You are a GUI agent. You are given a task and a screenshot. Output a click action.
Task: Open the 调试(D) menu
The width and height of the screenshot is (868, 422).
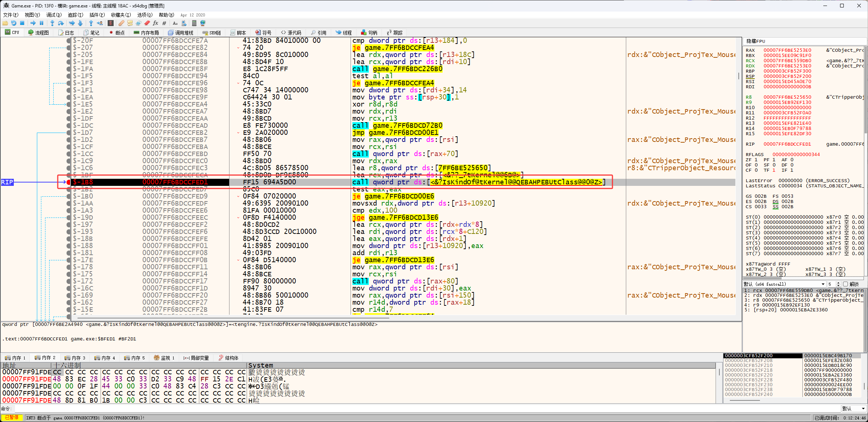coord(54,15)
